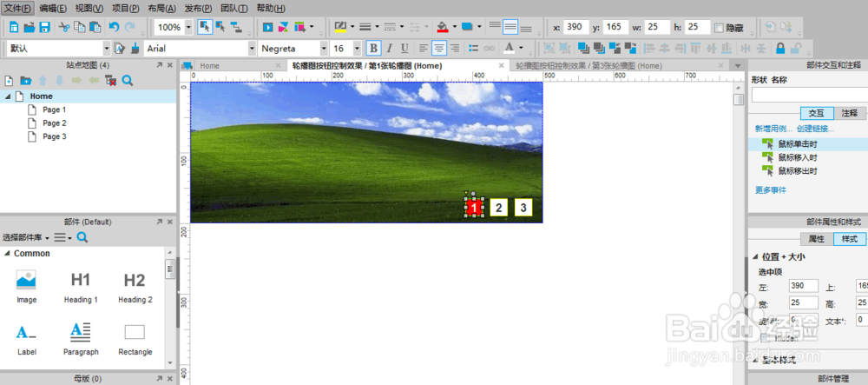Save the project with the floppy icon
Screen dimensions: 868x385
tap(45, 27)
